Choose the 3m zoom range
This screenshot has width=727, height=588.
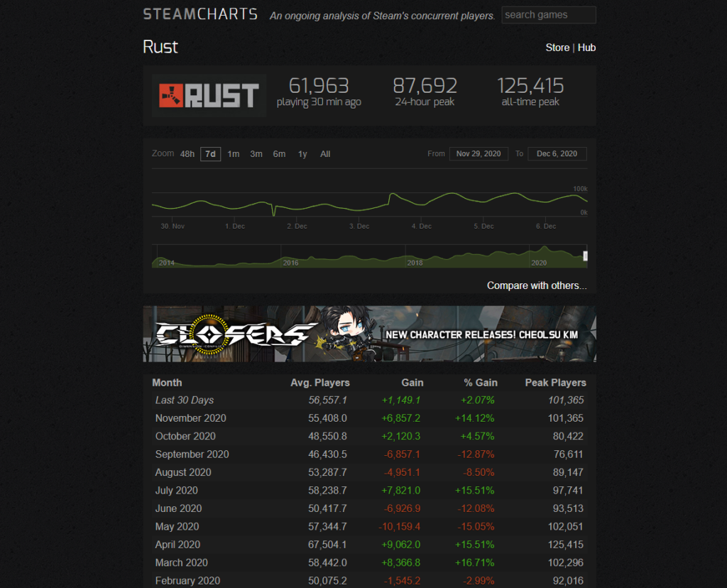coord(256,154)
